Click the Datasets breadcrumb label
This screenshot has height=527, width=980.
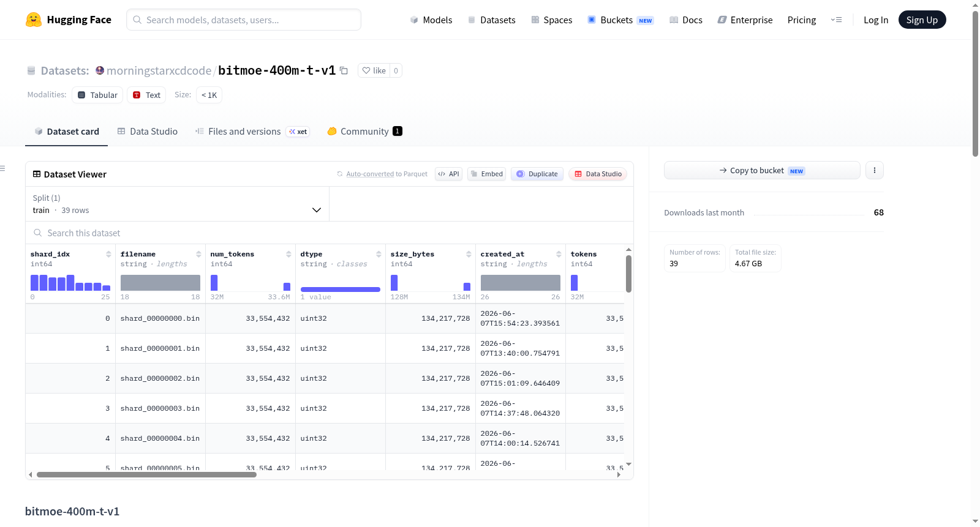[65, 71]
